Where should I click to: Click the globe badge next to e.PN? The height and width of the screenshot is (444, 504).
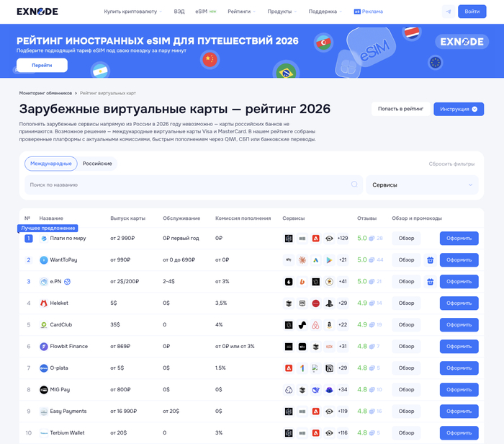pyautogui.click(x=67, y=282)
